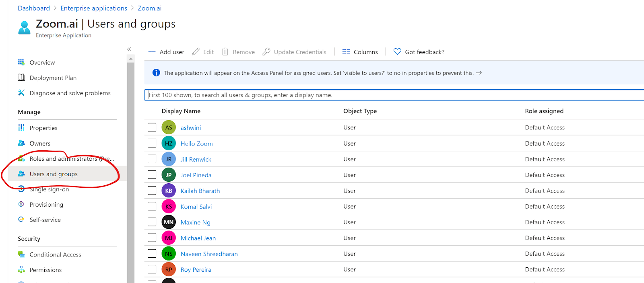Select Provisioning in the sidebar
This screenshot has height=283, width=644.
(46, 204)
